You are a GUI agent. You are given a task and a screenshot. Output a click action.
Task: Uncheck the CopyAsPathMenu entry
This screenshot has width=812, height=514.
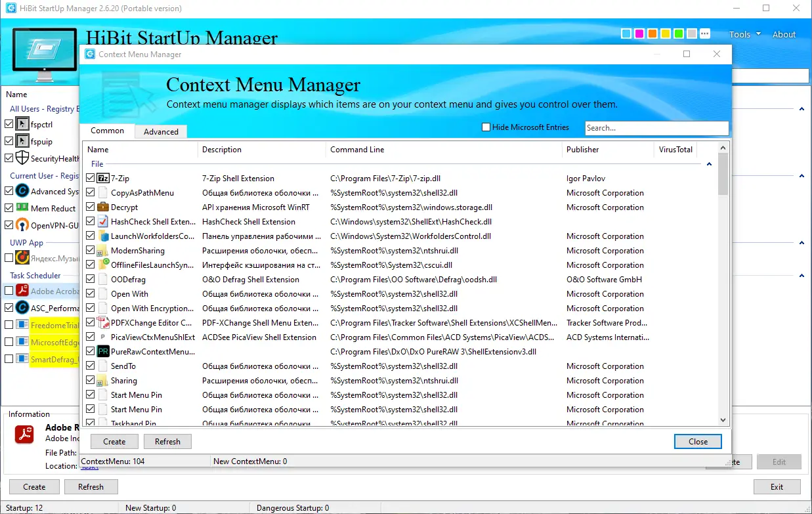(91, 193)
